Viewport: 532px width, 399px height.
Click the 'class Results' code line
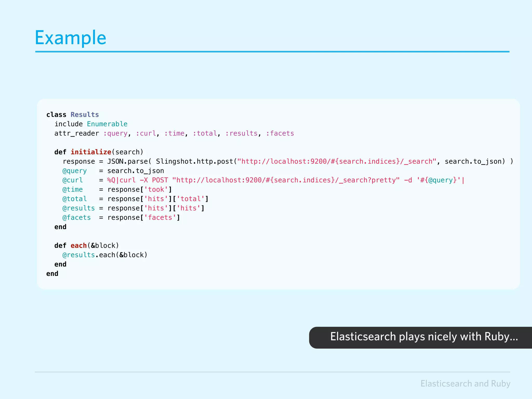(72, 115)
